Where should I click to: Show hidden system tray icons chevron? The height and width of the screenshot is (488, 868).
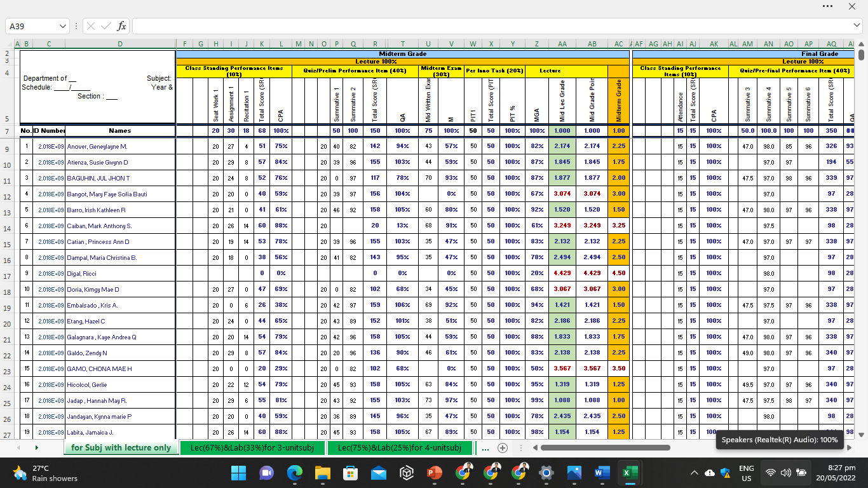[x=694, y=473]
